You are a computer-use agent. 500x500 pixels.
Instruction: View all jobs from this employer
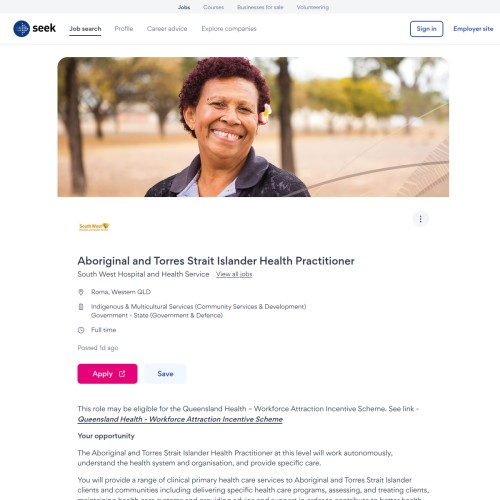234,274
